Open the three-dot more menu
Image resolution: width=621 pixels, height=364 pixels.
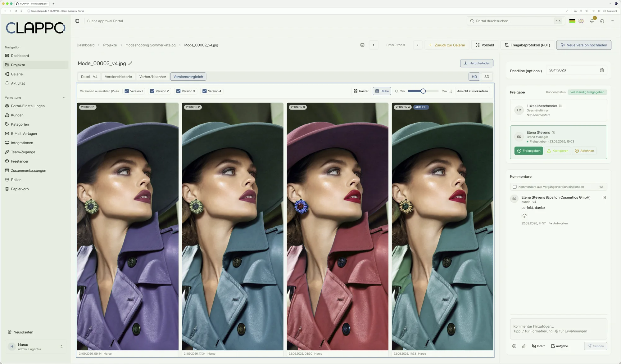pyautogui.click(x=612, y=21)
